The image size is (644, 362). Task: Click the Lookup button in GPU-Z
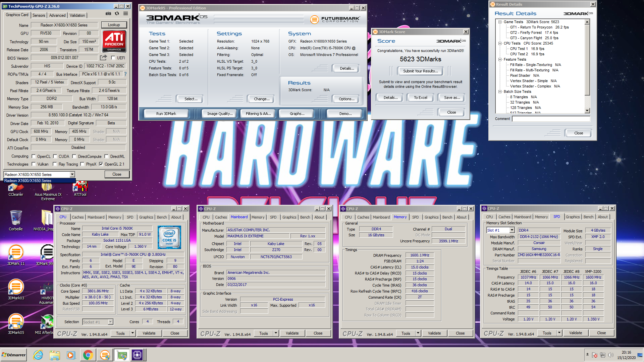click(114, 25)
